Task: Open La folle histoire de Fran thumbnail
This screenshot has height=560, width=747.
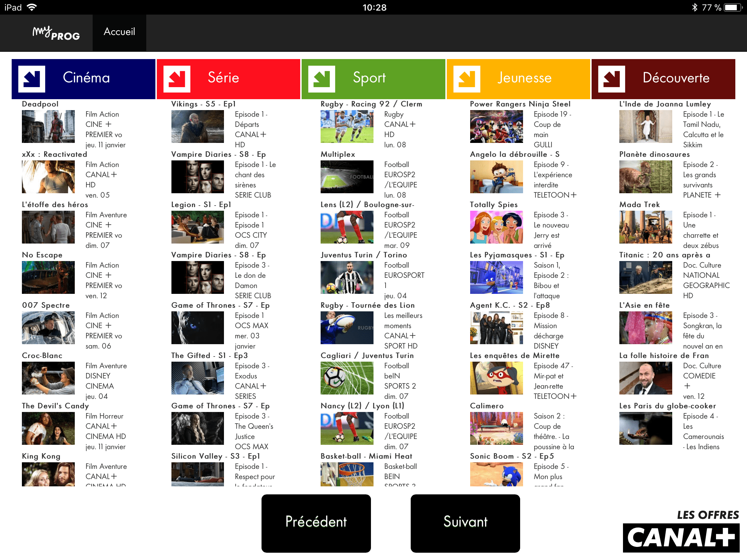Action: 646,378
